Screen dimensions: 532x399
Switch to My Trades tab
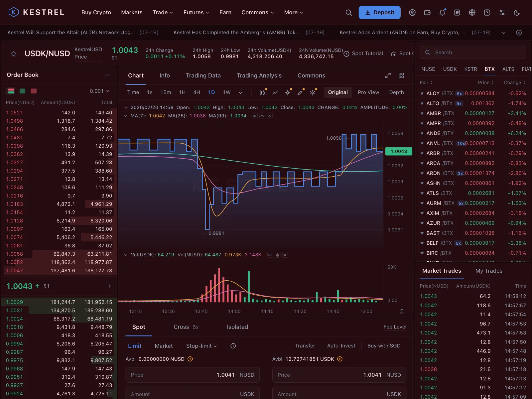489,271
